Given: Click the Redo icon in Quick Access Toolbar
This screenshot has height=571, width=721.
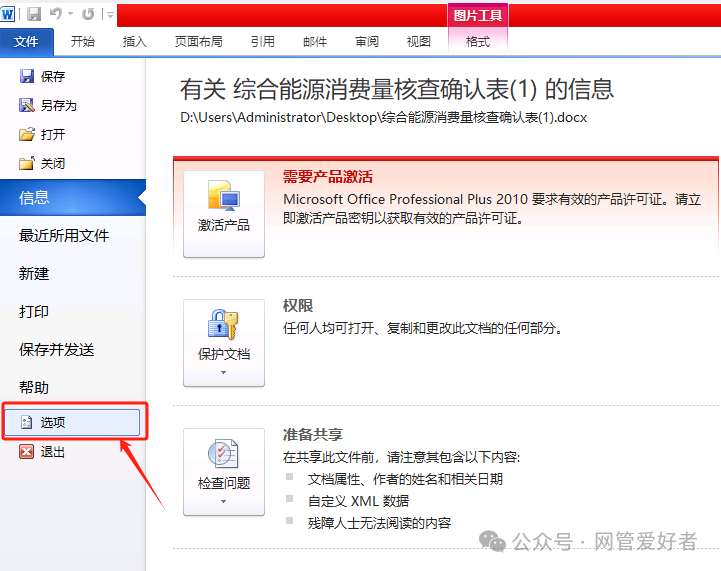Looking at the screenshot, I should [88, 14].
